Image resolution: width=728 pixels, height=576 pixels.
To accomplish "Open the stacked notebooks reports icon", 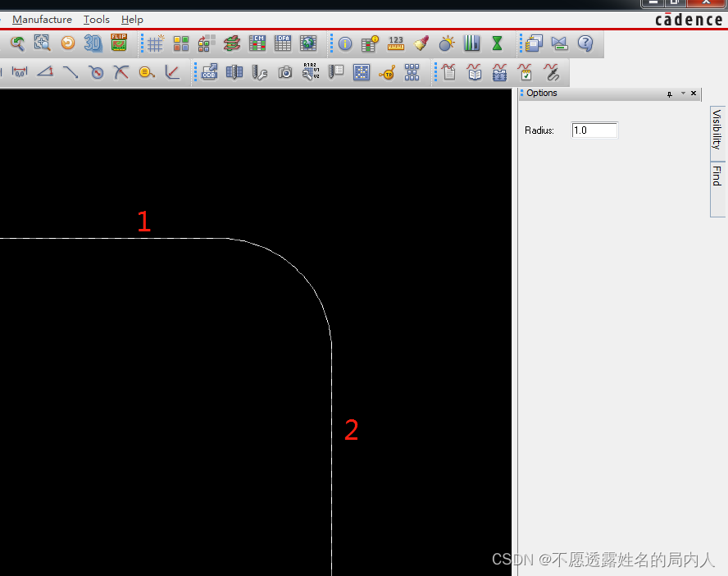I will 534,43.
